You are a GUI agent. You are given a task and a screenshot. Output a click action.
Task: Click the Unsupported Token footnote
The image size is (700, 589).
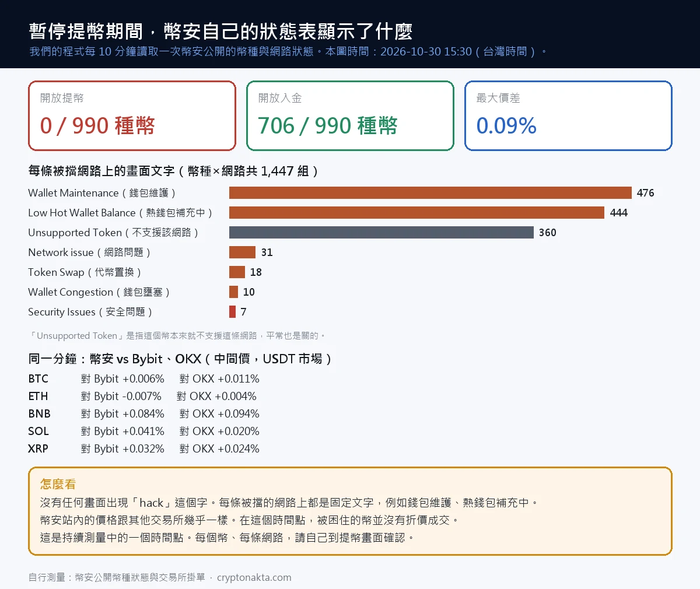point(177,336)
